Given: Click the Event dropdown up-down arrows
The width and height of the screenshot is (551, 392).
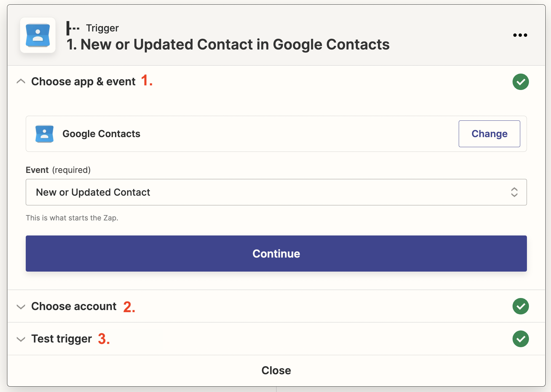Looking at the screenshot, I should click(x=514, y=192).
